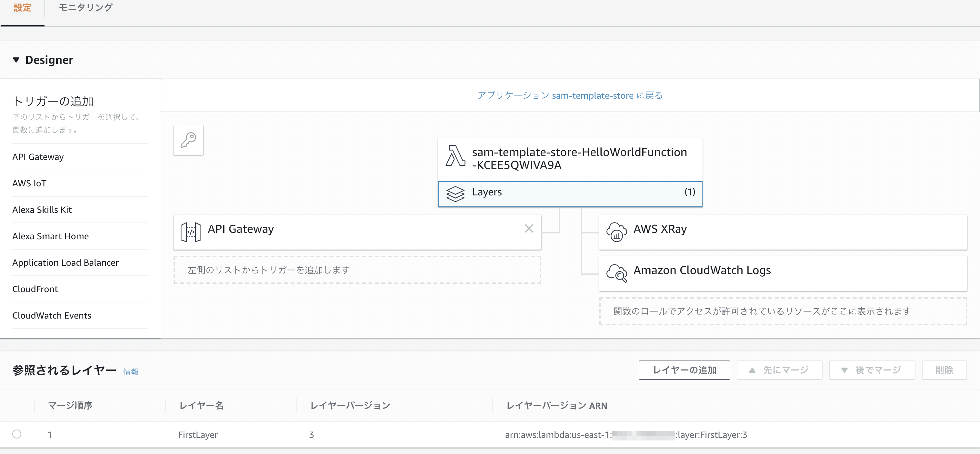The width and height of the screenshot is (980, 454).
Task: Add API Gateway trigger from the list
Action: click(x=38, y=157)
